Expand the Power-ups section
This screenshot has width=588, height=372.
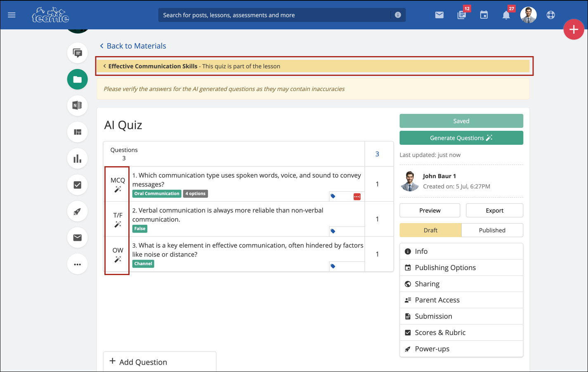click(x=461, y=349)
